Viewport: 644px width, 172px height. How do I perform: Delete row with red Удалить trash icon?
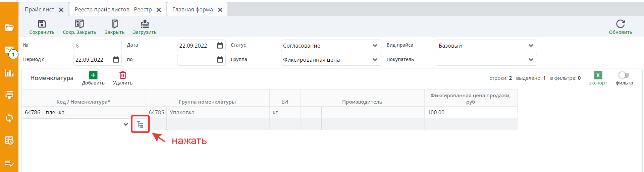pyautogui.click(x=123, y=75)
